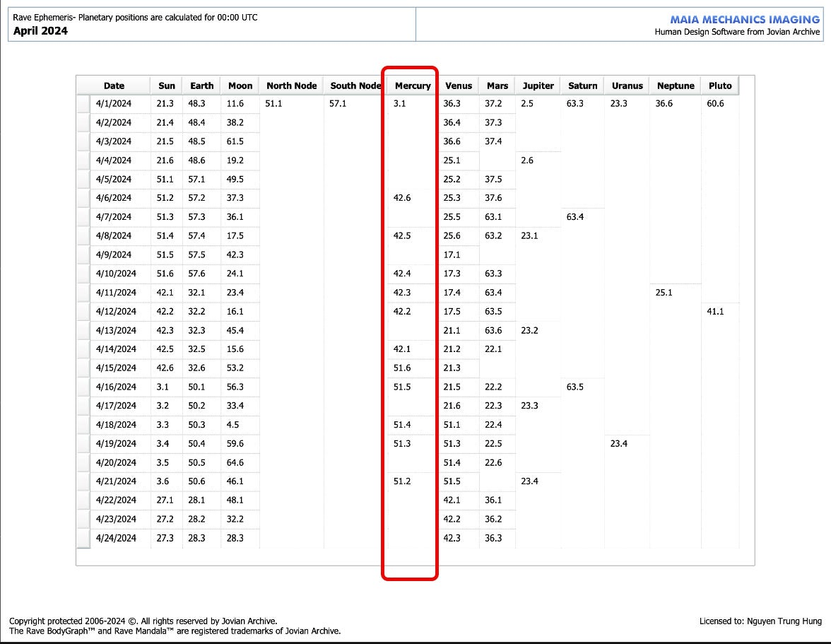The width and height of the screenshot is (831, 644).
Task: Select the Date column header
Action: pyautogui.click(x=114, y=86)
